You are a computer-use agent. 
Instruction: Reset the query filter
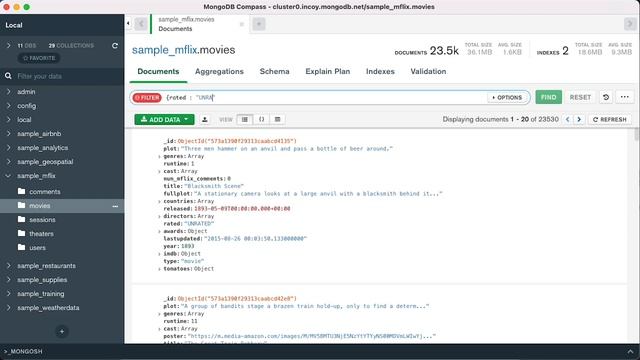(580, 97)
